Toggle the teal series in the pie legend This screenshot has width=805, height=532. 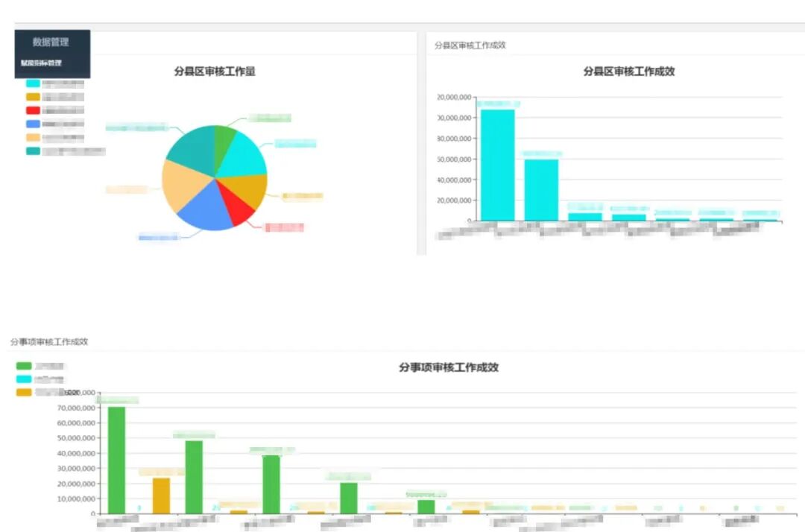tap(33, 151)
